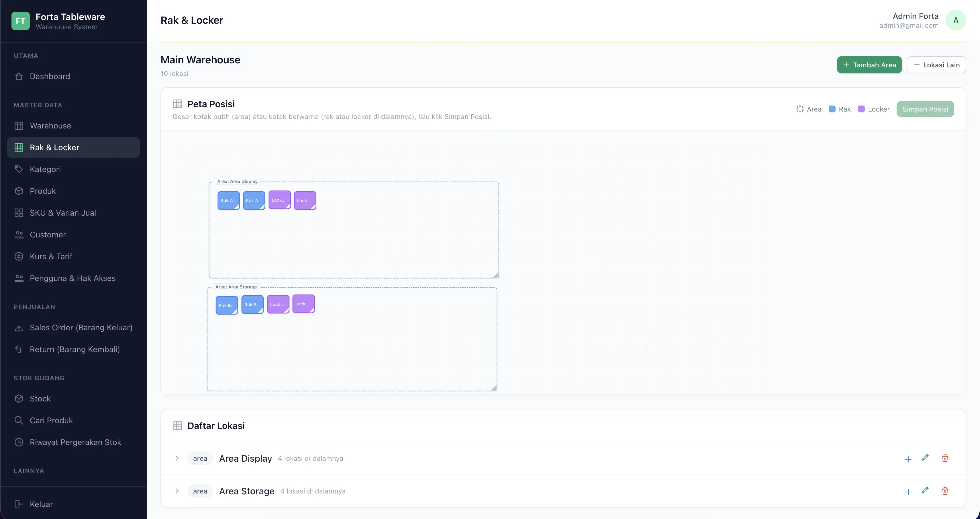The width and height of the screenshot is (980, 519).
Task: Edit Area Display with pencil icon
Action: pyautogui.click(x=926, y=458)
